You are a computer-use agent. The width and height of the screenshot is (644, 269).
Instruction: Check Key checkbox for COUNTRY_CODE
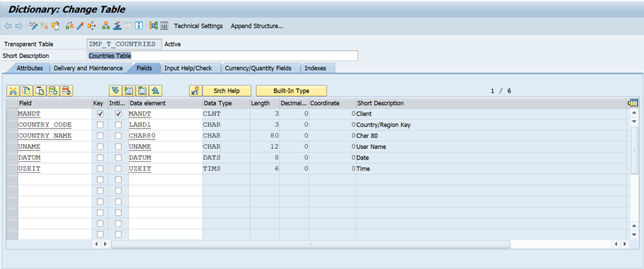click(99, 125)
